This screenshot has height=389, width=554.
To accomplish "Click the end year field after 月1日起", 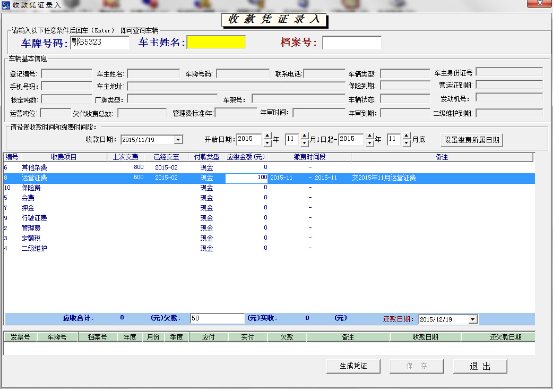I will click(351, 139).
